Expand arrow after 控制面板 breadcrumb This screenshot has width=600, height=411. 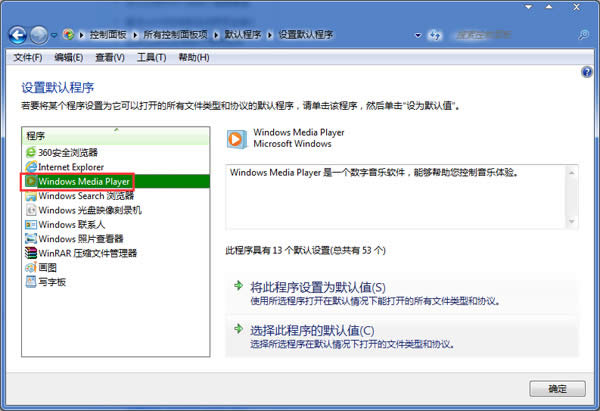tap(135, 35)
